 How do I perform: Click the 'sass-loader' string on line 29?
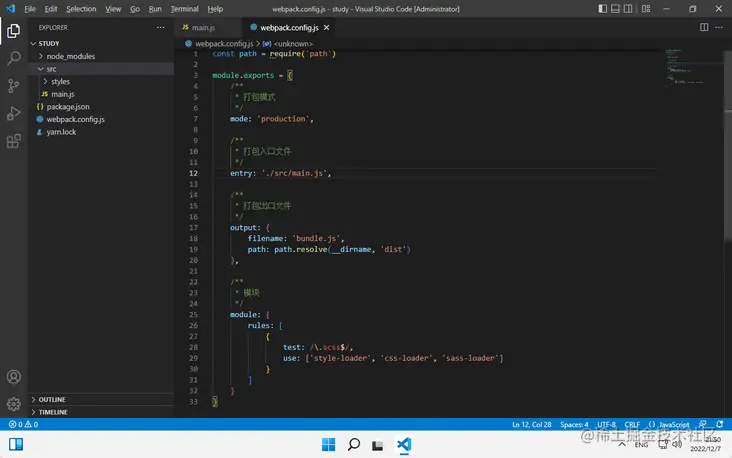pos(470,358)
